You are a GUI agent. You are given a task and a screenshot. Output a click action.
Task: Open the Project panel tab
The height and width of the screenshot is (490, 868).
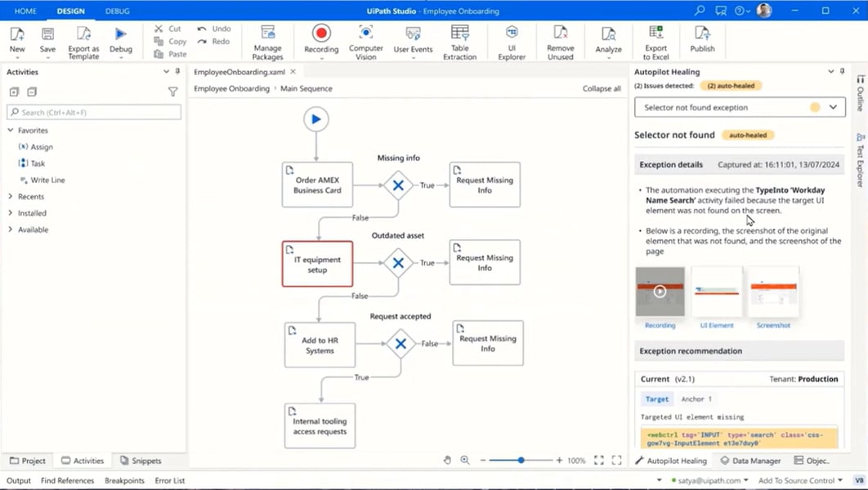[28, 461]
